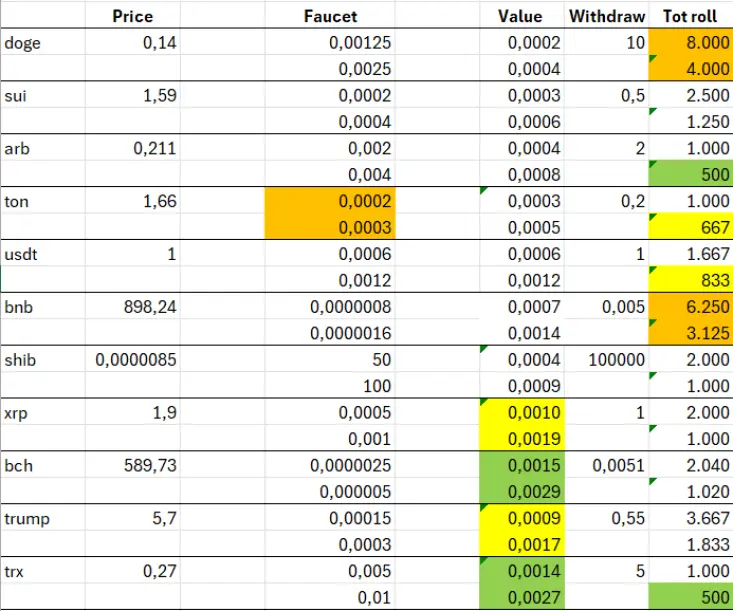Click the trx row label

[x=43, y=571]
